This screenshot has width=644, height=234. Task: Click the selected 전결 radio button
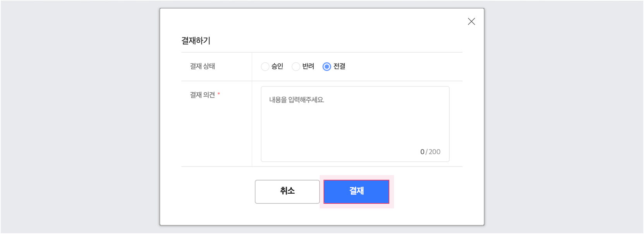(x=327, y=67)
